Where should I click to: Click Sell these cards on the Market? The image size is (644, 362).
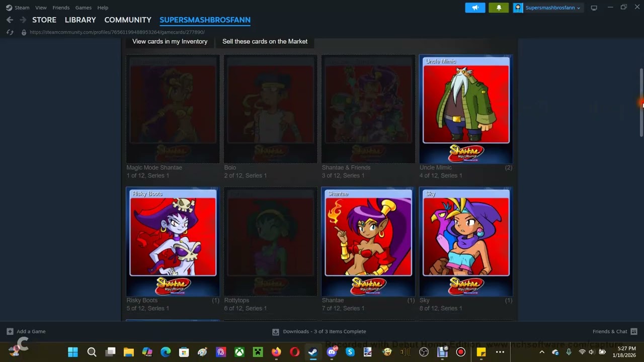pos(265,41)
